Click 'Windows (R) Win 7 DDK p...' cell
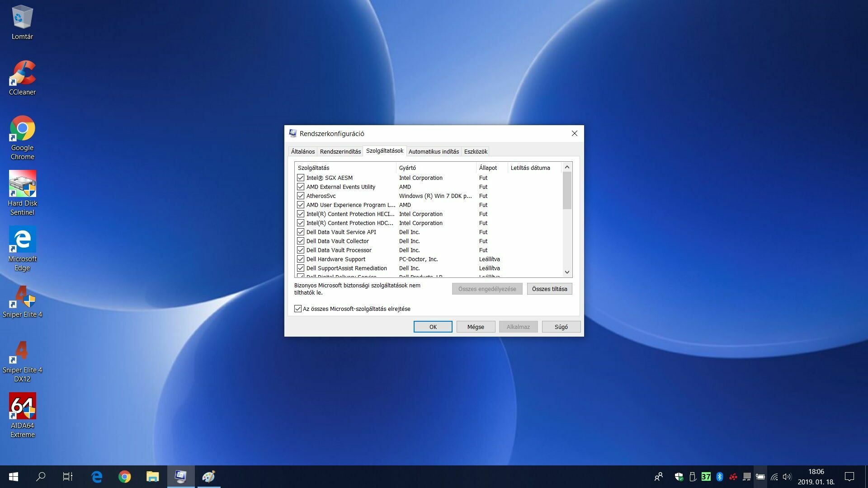Screen dimensions: 868x488 [435, 196]
